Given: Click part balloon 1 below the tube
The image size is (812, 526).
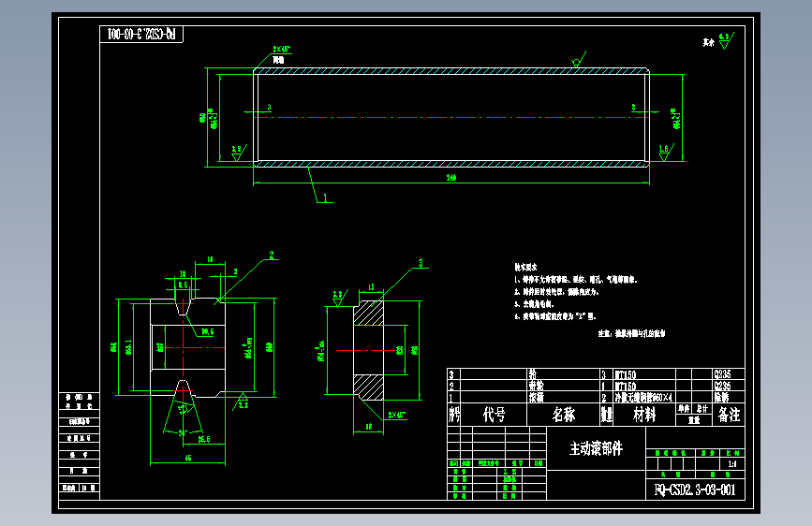Looking at the screenshot, I should click(325, 197).
